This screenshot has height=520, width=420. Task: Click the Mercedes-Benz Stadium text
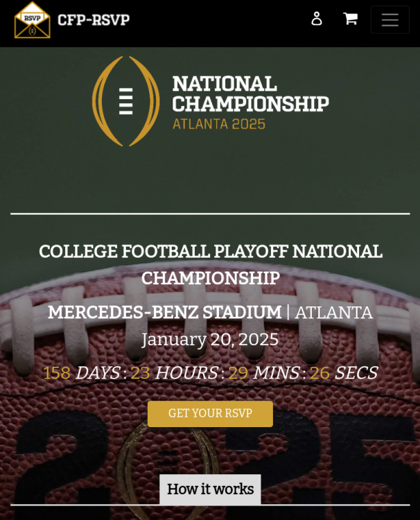164,313
